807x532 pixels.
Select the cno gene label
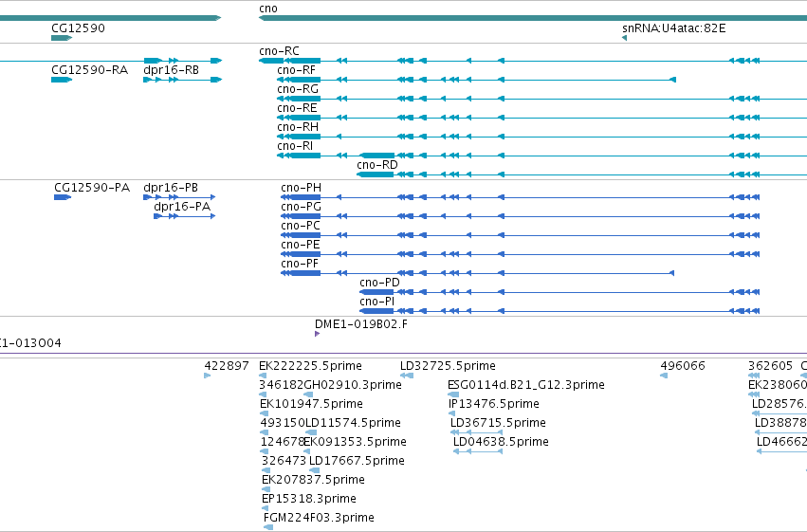coord(268,9)
